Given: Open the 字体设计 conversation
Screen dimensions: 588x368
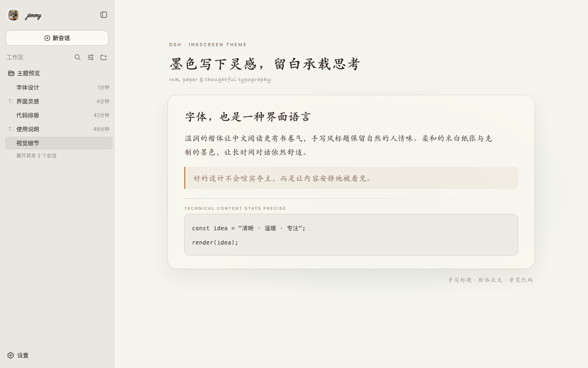Looking at the screenshot, I should pyautogui.click(x=59, y=88).
